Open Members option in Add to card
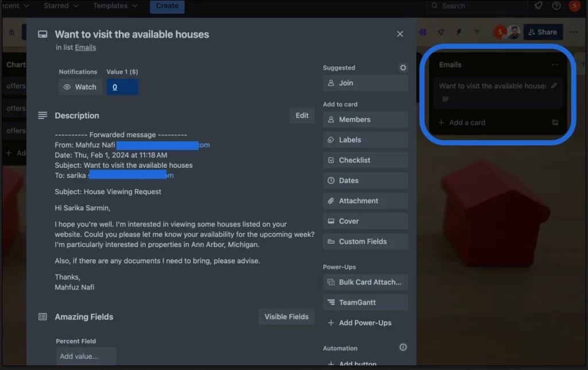The height and width of the screenshot is (370, 588). (365, 120)
